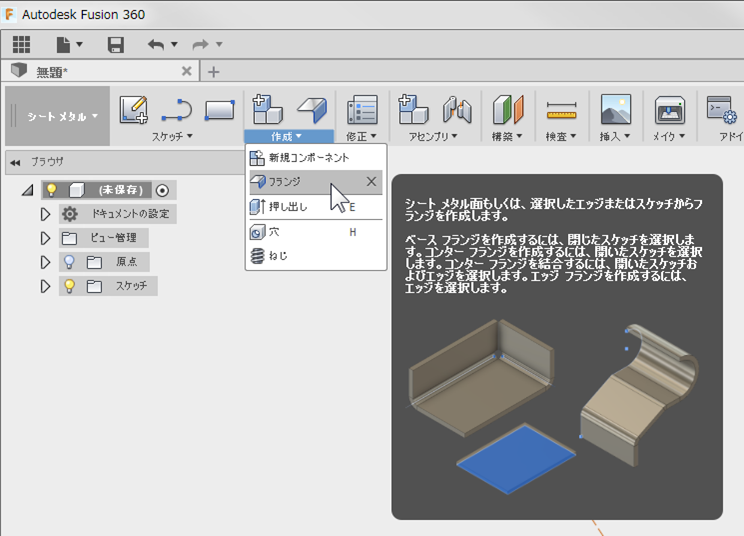This screenshot has height=536, width=744.
Task: Click the Sheet Metal Rules icon
Action: pyautogui.click(x=362, y=109)
